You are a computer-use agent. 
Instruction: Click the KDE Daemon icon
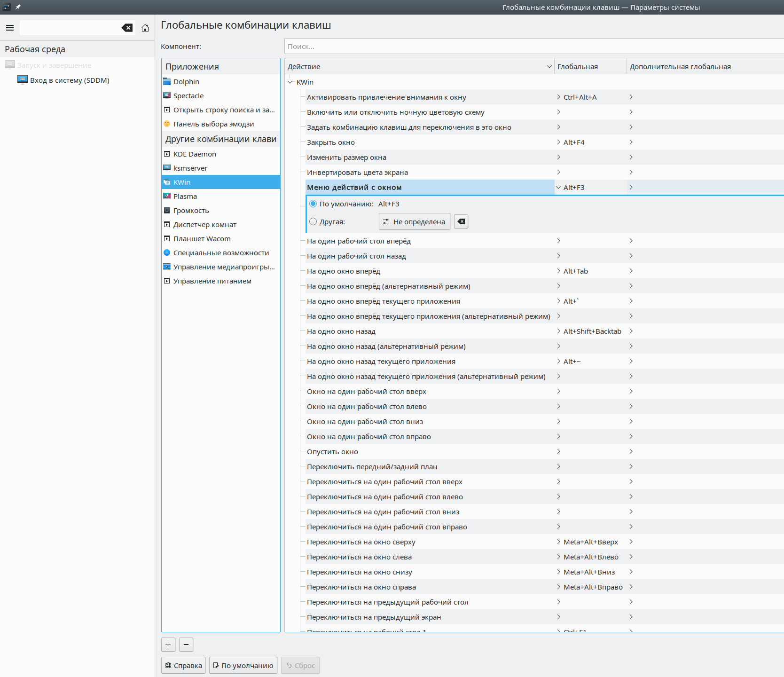pos(167,154)
